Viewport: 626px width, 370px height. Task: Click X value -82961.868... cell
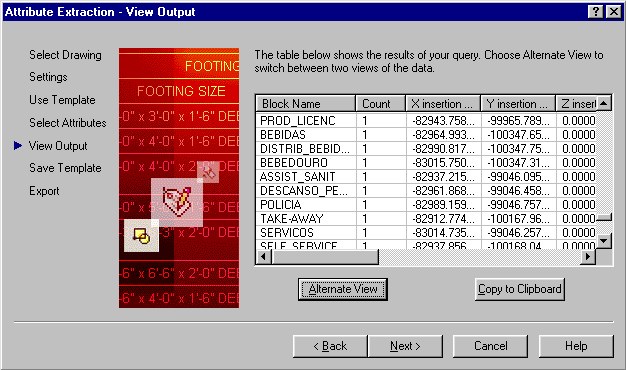click(443, 190)
